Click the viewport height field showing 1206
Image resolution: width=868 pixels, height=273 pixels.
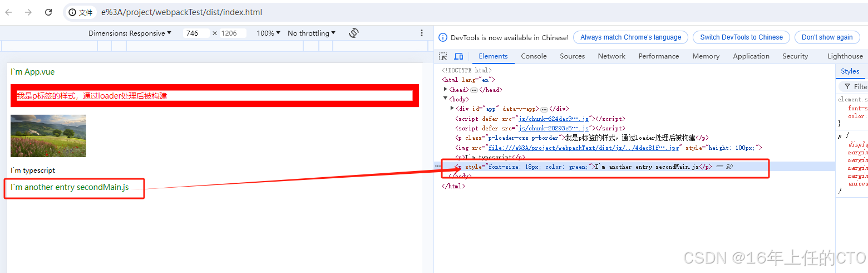tap(233, 33)
